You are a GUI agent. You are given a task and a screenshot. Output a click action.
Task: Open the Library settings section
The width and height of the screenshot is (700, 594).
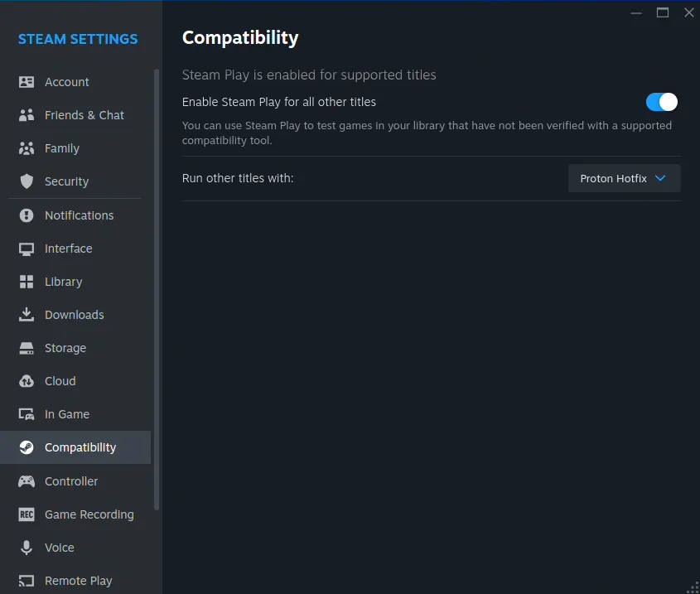75,282
